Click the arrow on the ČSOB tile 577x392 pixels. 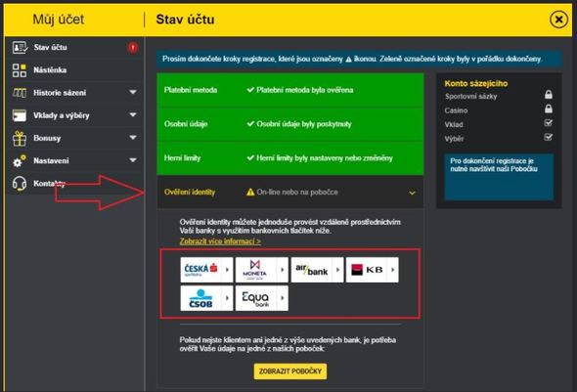pyautogui.click(x=228, y=298)
